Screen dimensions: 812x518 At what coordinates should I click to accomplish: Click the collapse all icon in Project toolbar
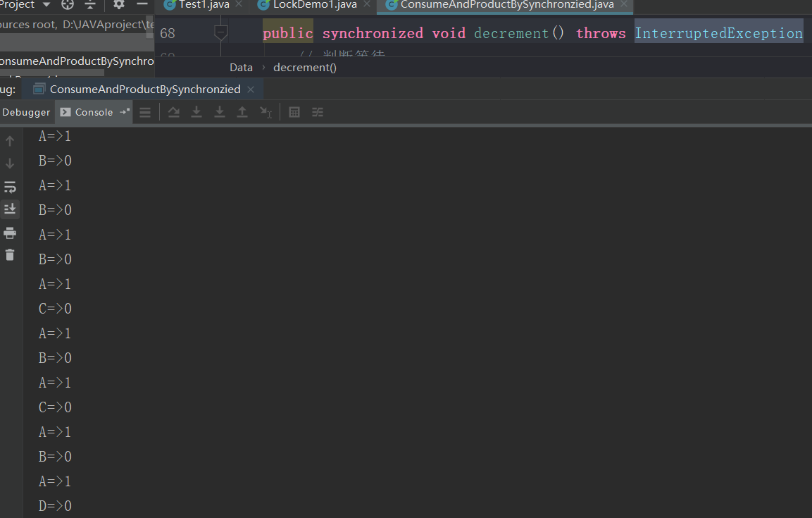(90, 5)
